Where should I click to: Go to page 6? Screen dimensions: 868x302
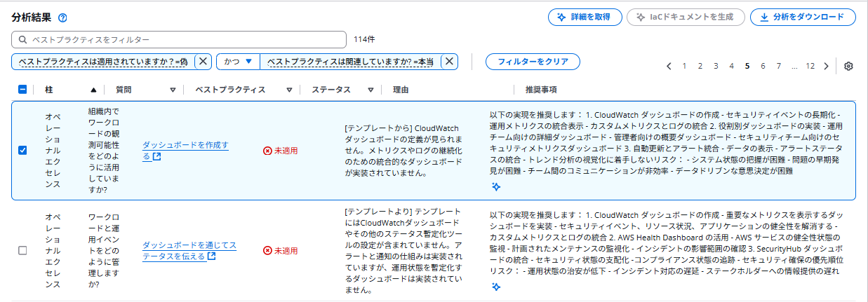pyautogui.click(x=763, y=66)
